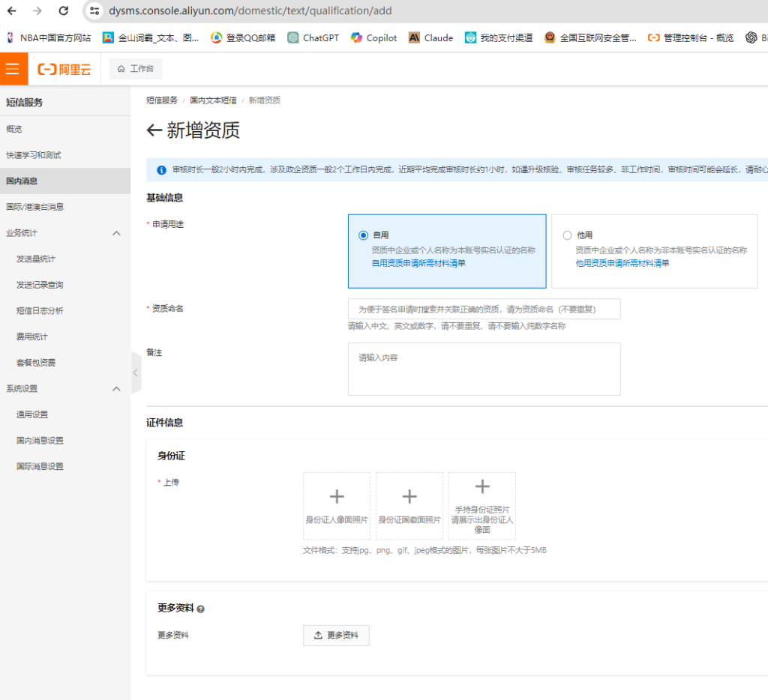The height and width of the screenshot is (700, 768).
Task: Collapse the 业务统计 sidebar section
Action: coord(116,233)
